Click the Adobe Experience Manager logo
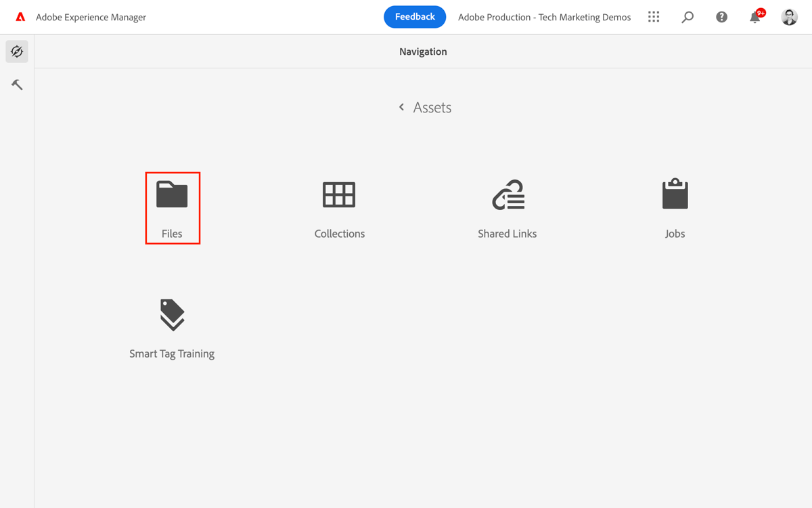812x508 pixels. coord(19,16)
